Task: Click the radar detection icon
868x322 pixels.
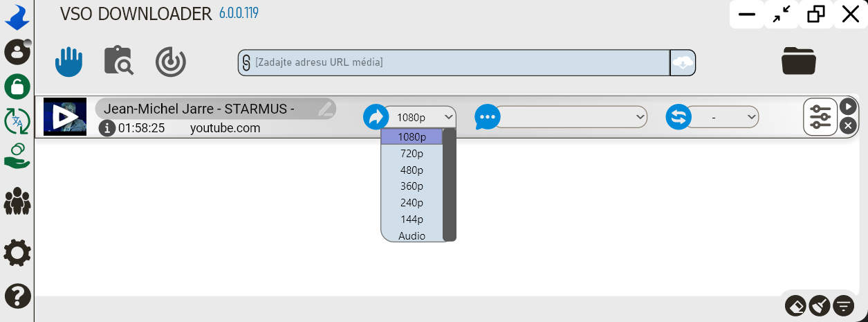Action: tap(170, 62)
